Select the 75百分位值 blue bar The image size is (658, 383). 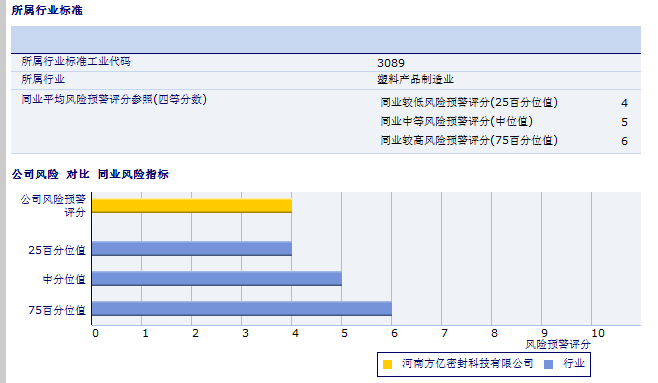(x=242, y=309)
